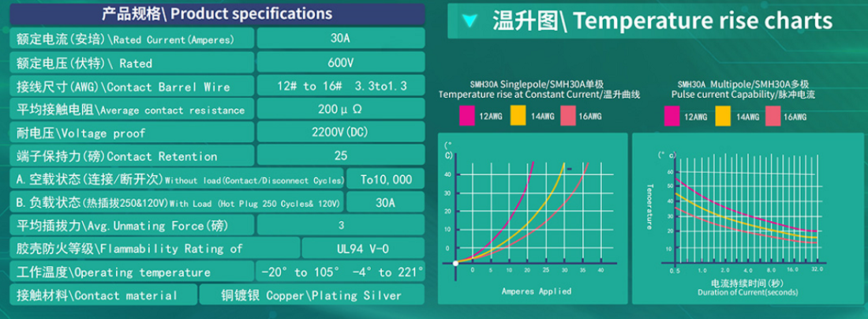Screen dimensions: 868x319
Task: Click the To10,000 cycles value cell
Action: pyautogui.click(x=386, y=179)
